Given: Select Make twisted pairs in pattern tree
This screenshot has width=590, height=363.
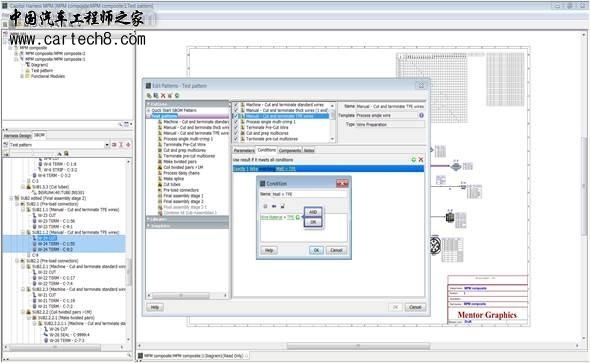Looking at the screenshot, I should (x=180, y=162).
